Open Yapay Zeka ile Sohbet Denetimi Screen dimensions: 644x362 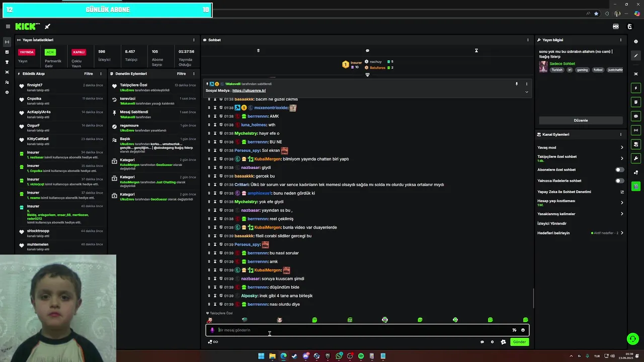click(x=580, y=192)
